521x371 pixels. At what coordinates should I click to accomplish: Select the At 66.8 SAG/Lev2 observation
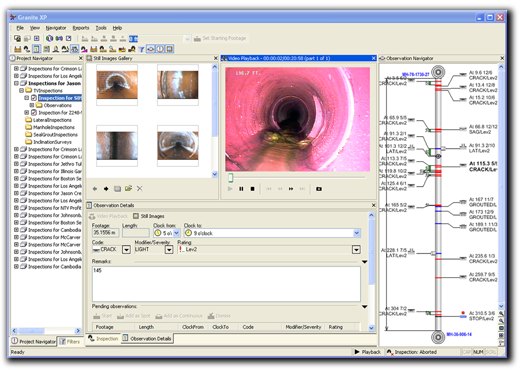click(x=483, y=129)
